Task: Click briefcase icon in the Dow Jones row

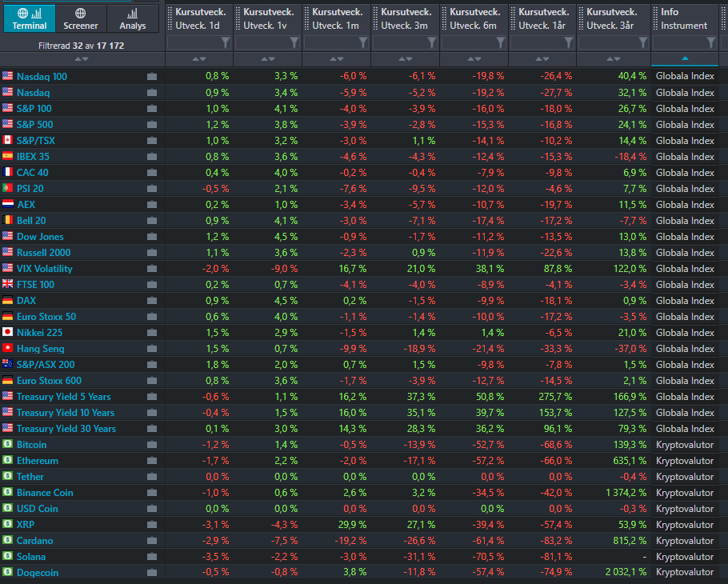Action: (152, 237)
